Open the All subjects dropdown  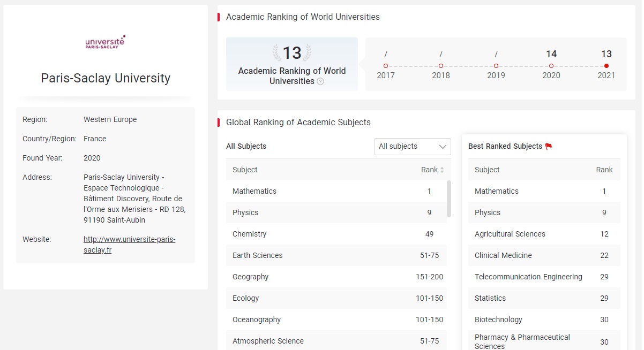[412, 147]
